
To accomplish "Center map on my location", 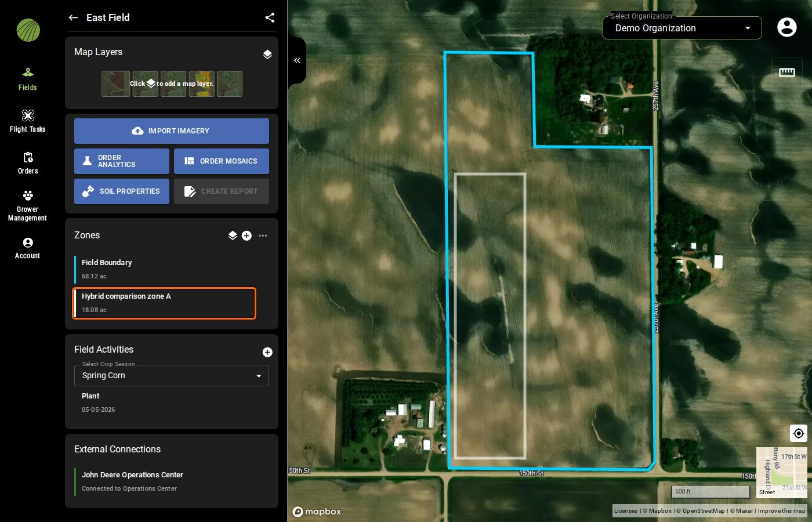I will [799, 433].
